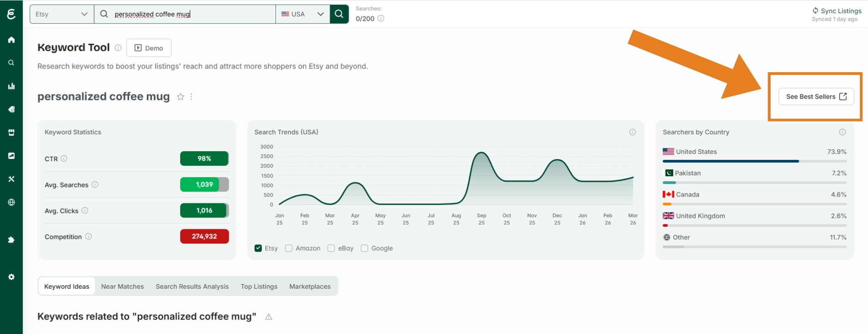The width and height of the screenshot is (868, 334).
Task: Click the Pakistan percentage bar
Action: (755, 183)
